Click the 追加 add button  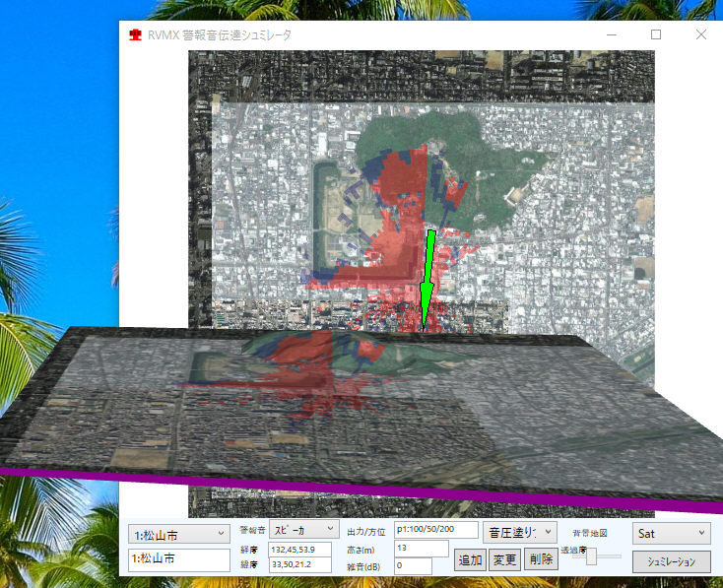click(x=470, y=560)
